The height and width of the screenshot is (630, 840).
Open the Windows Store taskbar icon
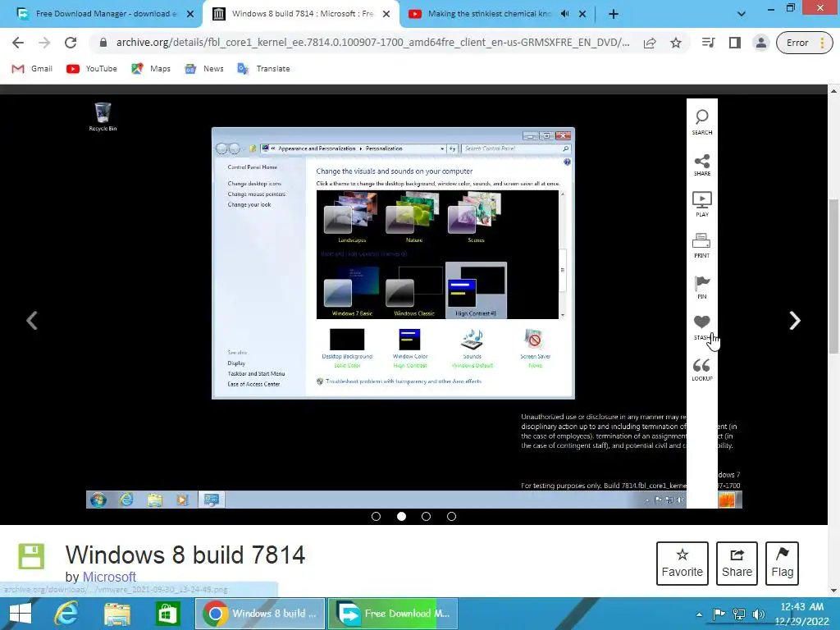pos(167,614)
